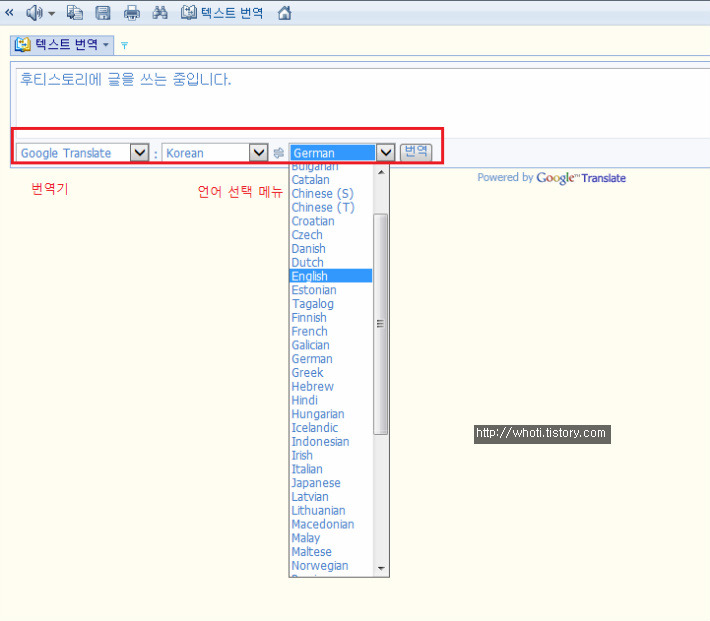Pick Hungarian from the language list
Screen dimensions: 710x621
point(331,414)
